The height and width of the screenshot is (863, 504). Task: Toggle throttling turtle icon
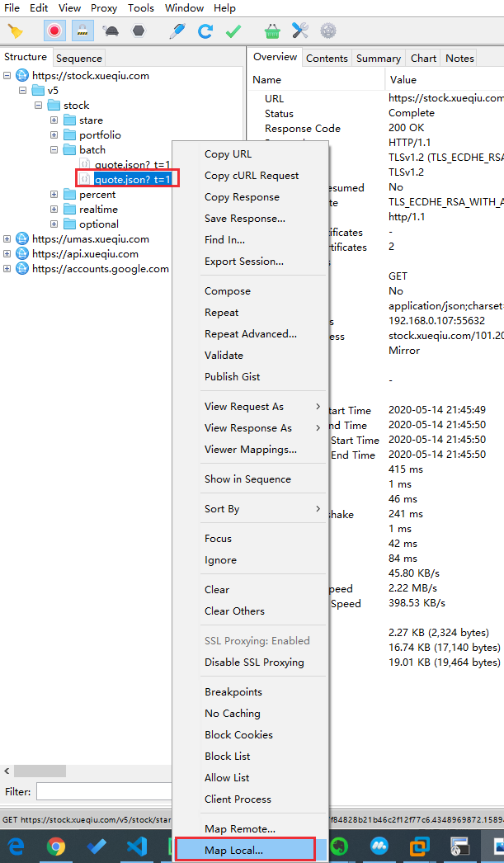tap(111, 31)
